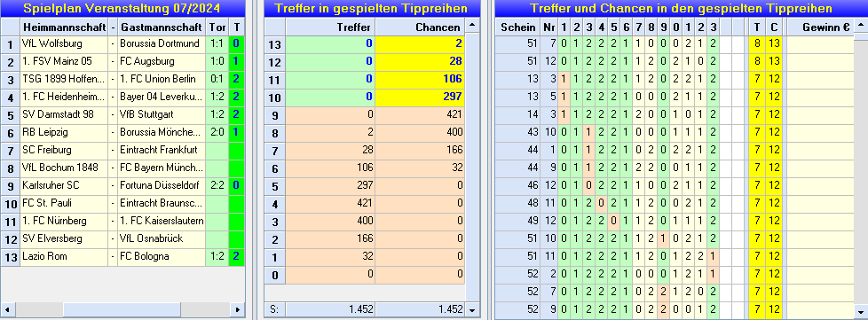Select the FC Augsburg cell
Image resolution: width=868 pixels, height=320 pixels.
click(x=162, y=61)
